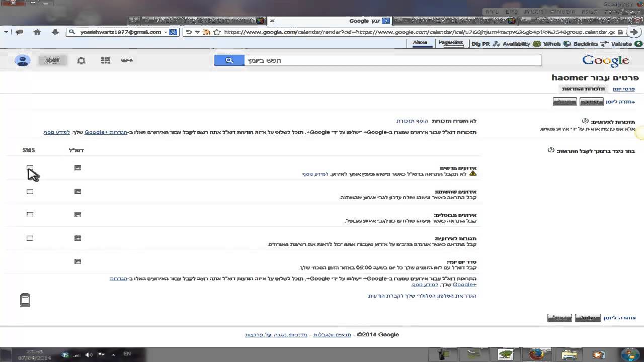
Task: Show hidden system tray icons
Action: click(x=113, y=355)
